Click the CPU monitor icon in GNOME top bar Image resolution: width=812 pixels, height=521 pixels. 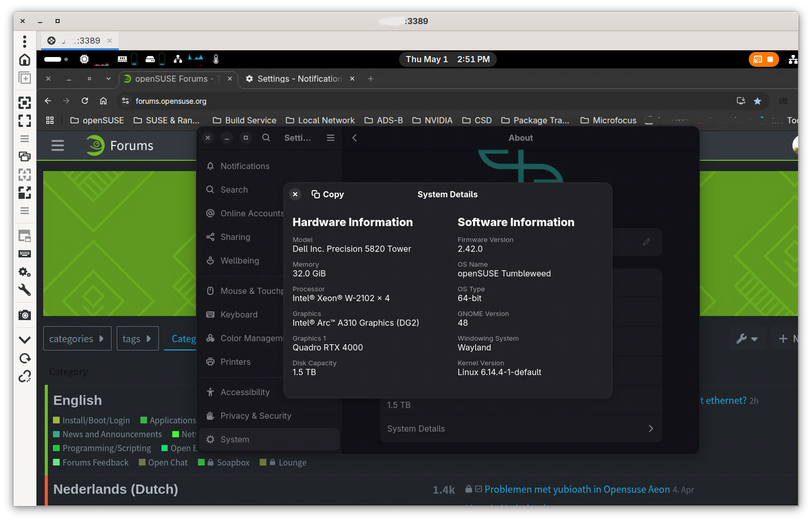coord(84,59)
